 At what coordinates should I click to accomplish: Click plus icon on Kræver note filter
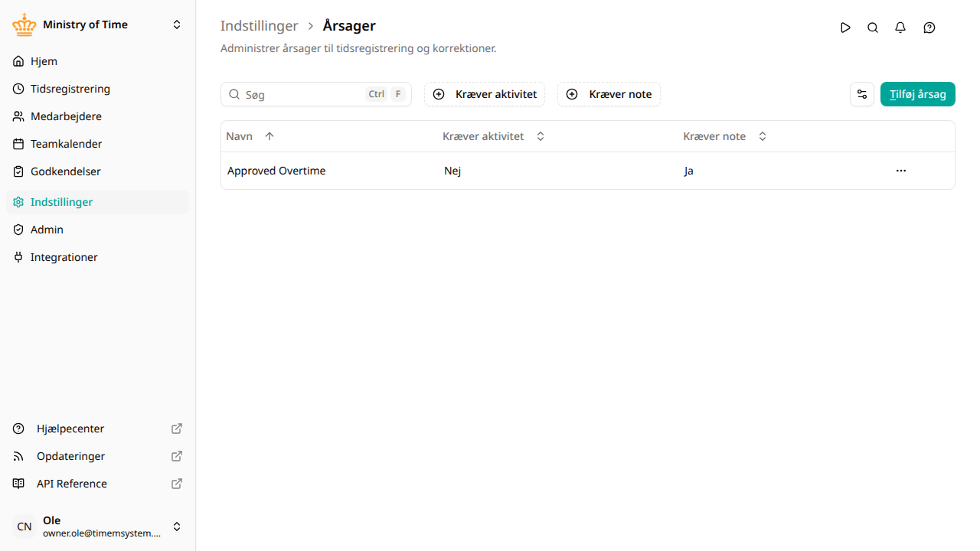pyautogui.click(x=572, y=94)
